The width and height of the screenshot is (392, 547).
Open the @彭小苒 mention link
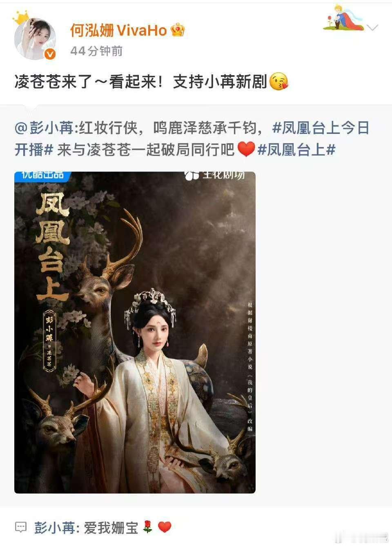pos(44,128)
